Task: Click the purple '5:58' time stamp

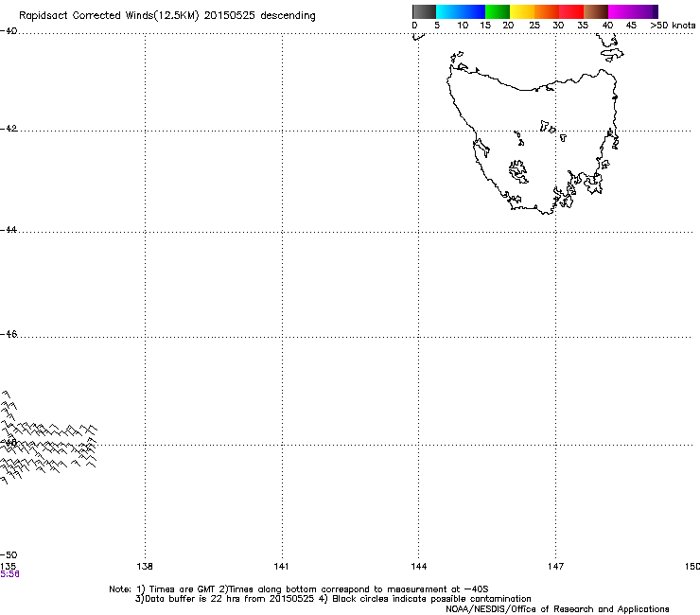Action: [x=9, y=574]
